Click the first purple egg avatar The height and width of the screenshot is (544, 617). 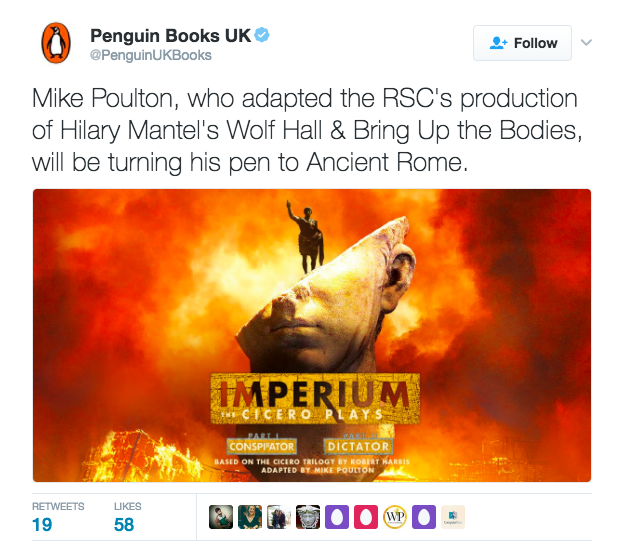click(337, 517)
